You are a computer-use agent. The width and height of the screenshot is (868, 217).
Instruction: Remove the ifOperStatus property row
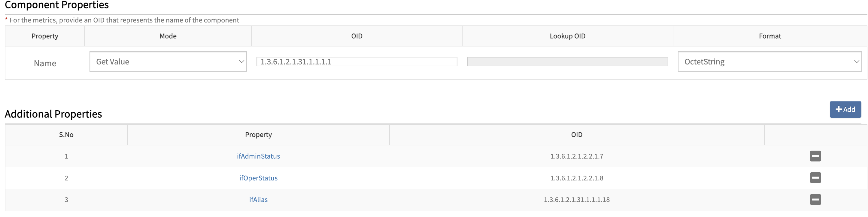point(815,178)
